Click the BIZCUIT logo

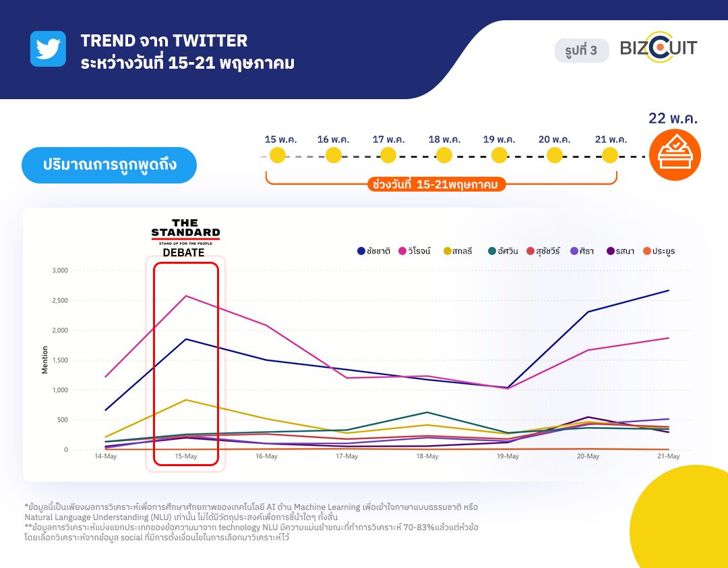point(659,47)
